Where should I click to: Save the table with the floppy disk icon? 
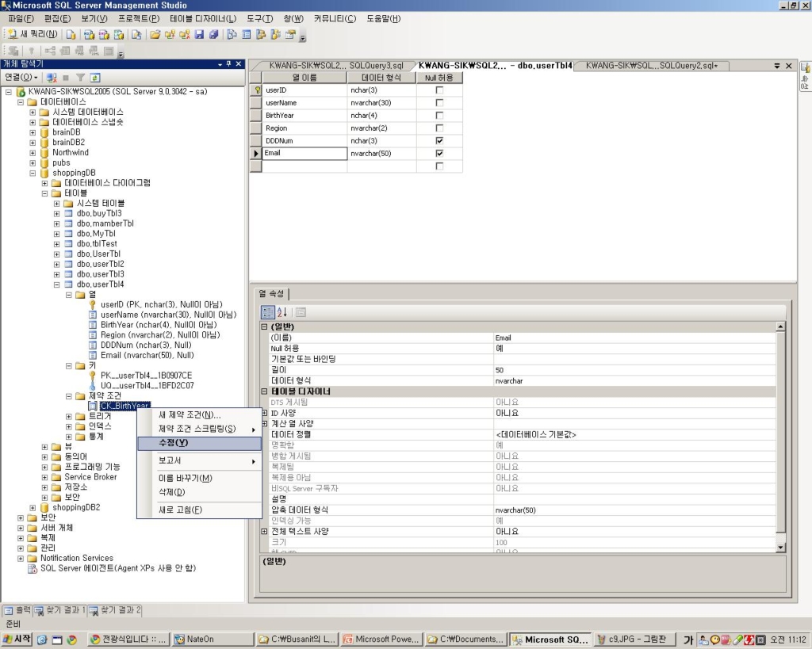pyautogui.click(x=199, y=35)
